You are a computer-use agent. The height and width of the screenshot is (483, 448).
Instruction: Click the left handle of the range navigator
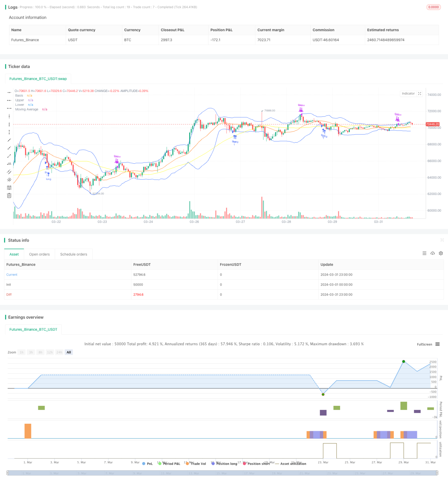click(x=8, y=473)
